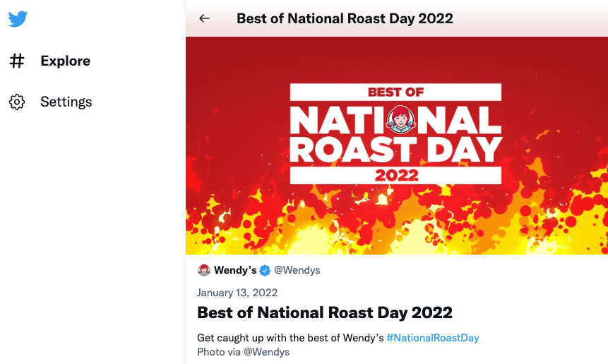608x364 pixels.
Task: Open the Explore menu label
Action: click(65, 61)
